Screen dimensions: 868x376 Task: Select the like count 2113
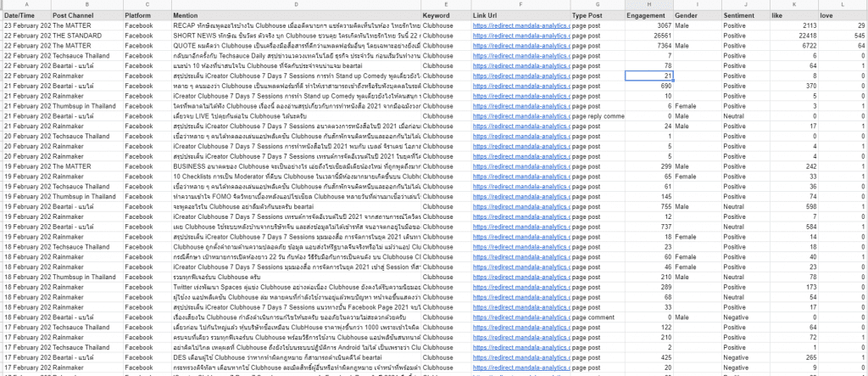(x=794, y=25)
